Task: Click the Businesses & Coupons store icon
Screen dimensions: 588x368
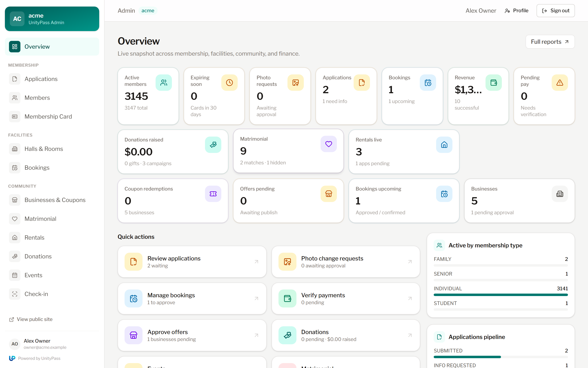Action: (x=14, y=200)
